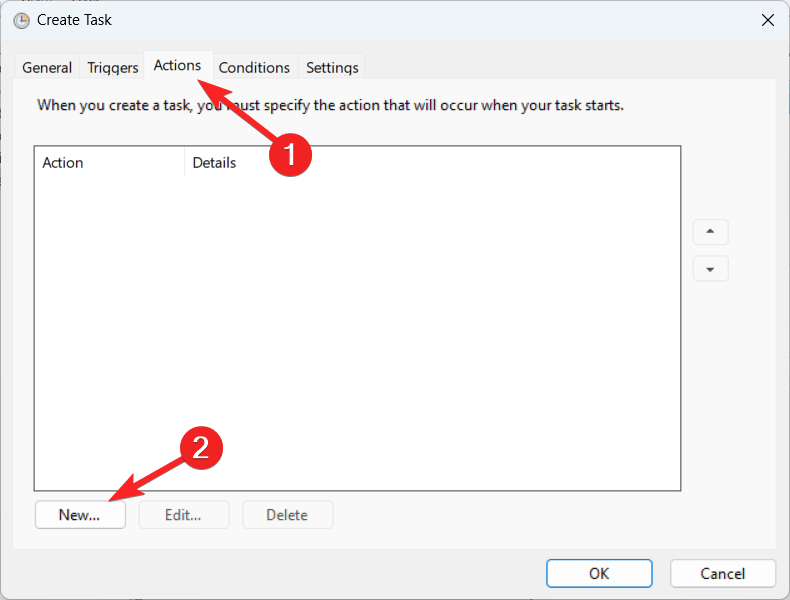
Task: Open the Triggers tab
Action: pyautogui.click(x=113, y=68)
